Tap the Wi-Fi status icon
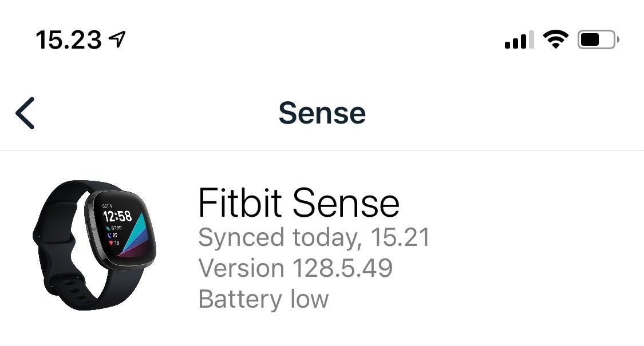The height and width of the screenshot is (346, 644). point(555,39)
